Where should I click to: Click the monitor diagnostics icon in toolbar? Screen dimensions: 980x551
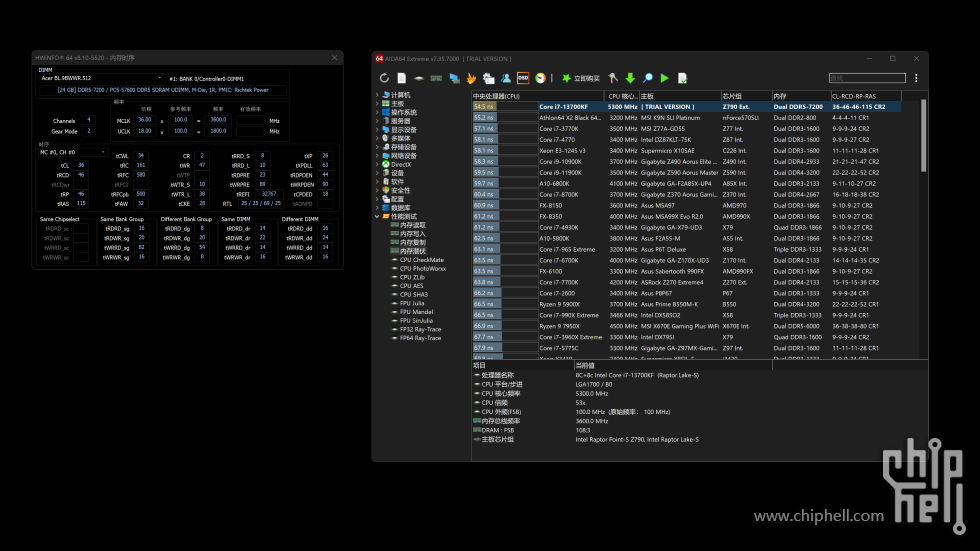click(454, 78)
